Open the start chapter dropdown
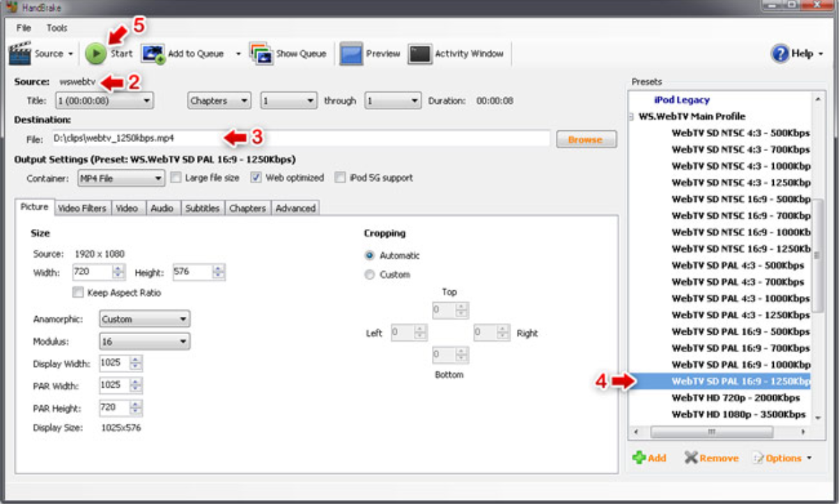This screenshot has height=504, width=840. [289, 101]
